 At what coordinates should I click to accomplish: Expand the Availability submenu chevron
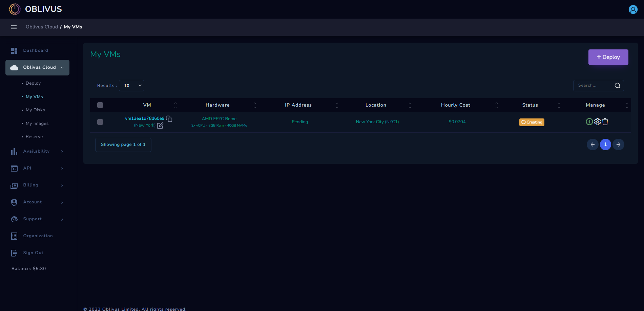click(x=62, y=152)
